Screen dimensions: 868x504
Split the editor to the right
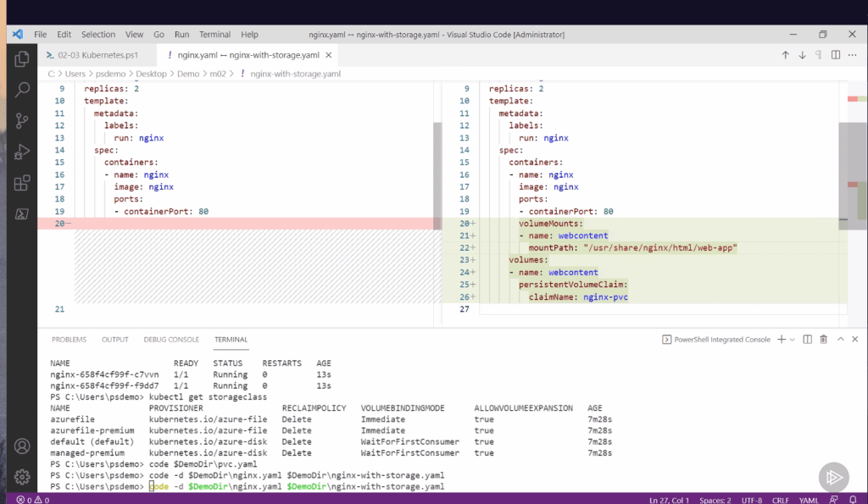pos(836,55)
